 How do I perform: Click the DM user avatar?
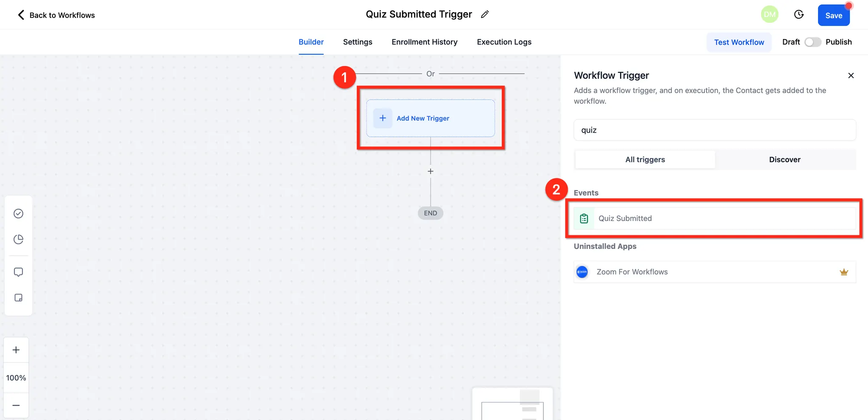(x=770, y=14)
